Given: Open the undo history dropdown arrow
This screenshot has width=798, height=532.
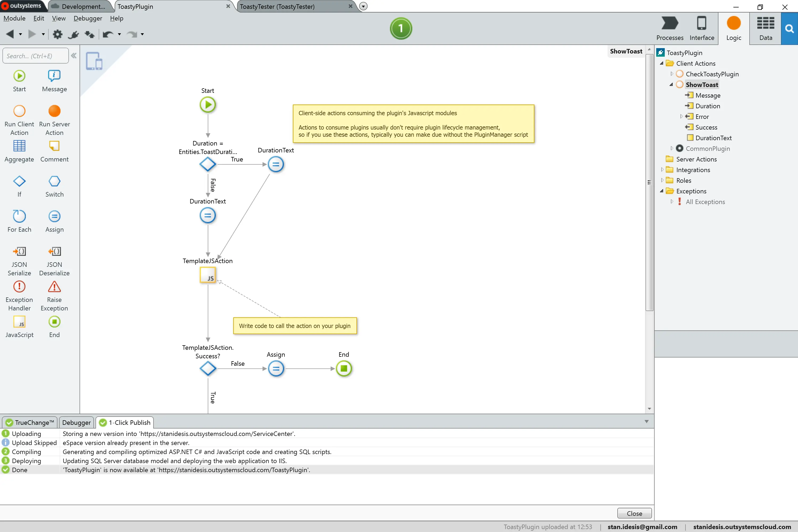Looking at the screenshot, I should click(119, 34).
